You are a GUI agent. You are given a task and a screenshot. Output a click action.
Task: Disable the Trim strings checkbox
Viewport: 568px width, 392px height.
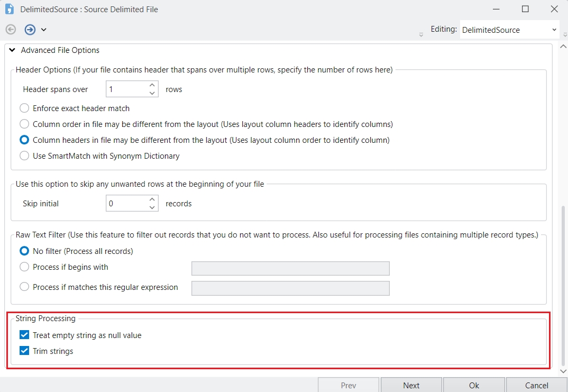point(24,351)
